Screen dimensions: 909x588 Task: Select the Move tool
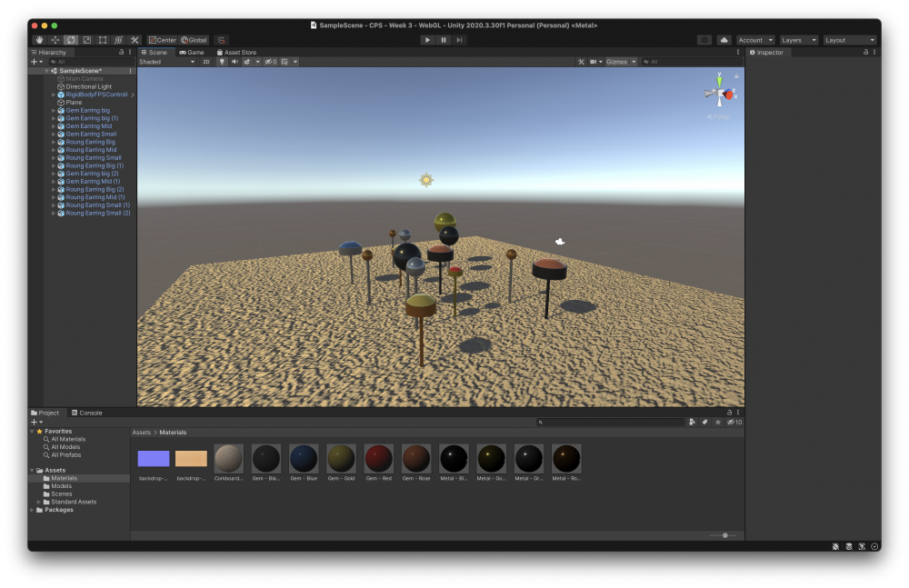coord(55,40)
